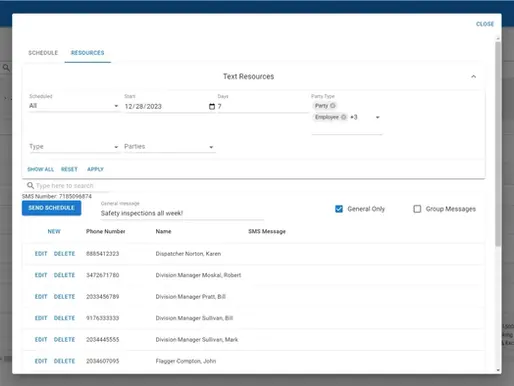Click the search magnifier icon in dialog
Viewport: 514px width, 386px height.
point(30,185)
